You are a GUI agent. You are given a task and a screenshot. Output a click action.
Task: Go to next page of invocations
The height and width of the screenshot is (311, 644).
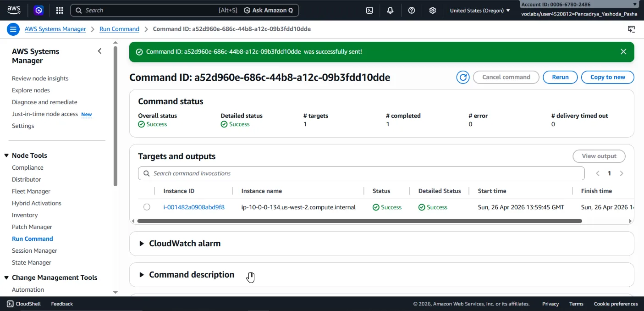click(622, 173)
